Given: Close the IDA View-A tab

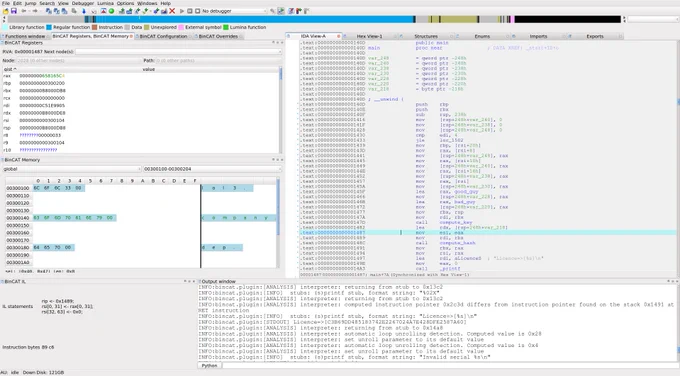Looking at the screenshot, I should pos(339,36).
